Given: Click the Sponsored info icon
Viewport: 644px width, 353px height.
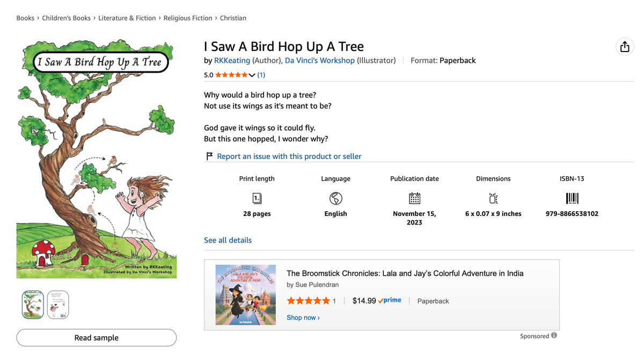Looking at the screenshot, I should click(554, 336).
